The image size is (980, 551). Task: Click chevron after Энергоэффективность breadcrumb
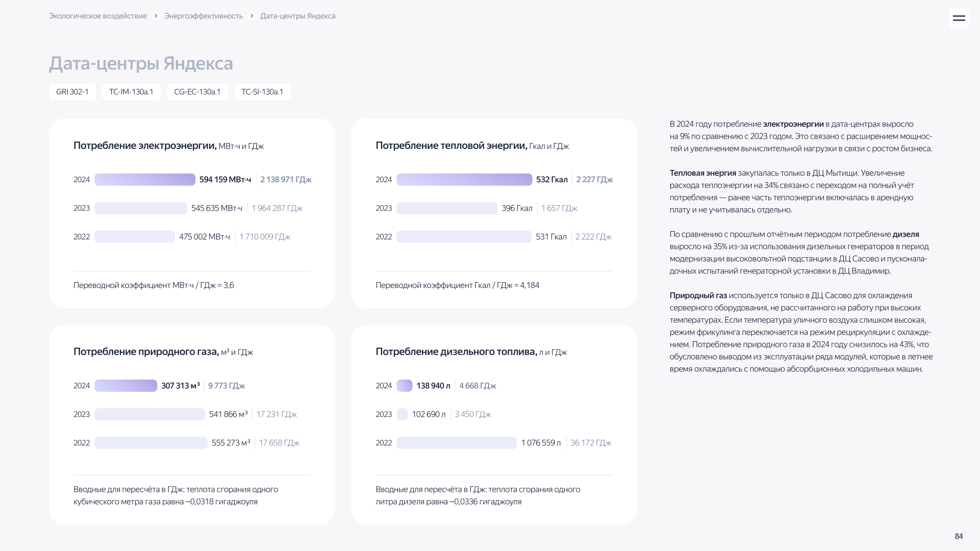tap(252, 16)
